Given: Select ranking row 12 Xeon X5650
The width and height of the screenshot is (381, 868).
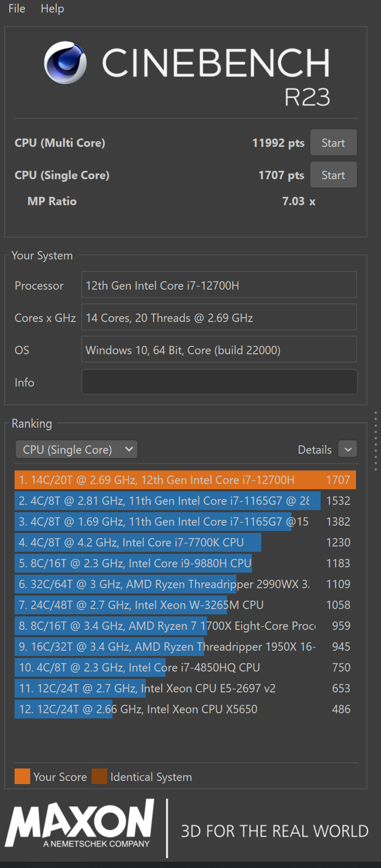Looking at the screenshot, I should click(185, 709).
